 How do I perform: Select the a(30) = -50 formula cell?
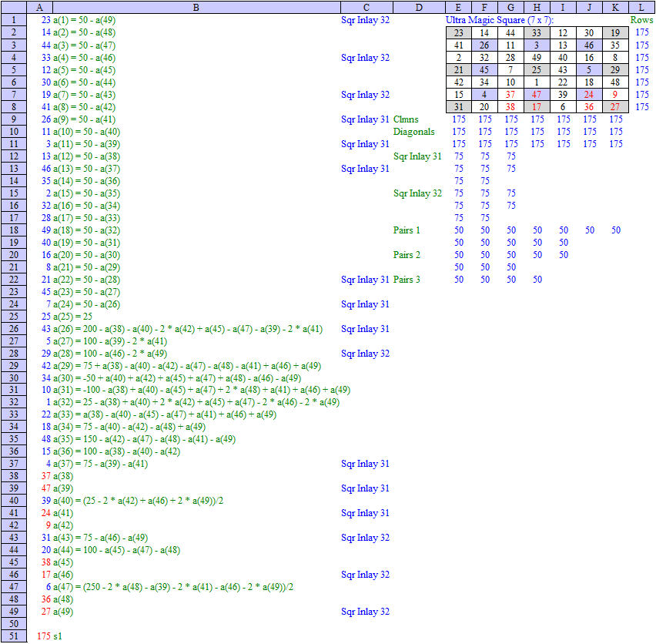point(177,378)
